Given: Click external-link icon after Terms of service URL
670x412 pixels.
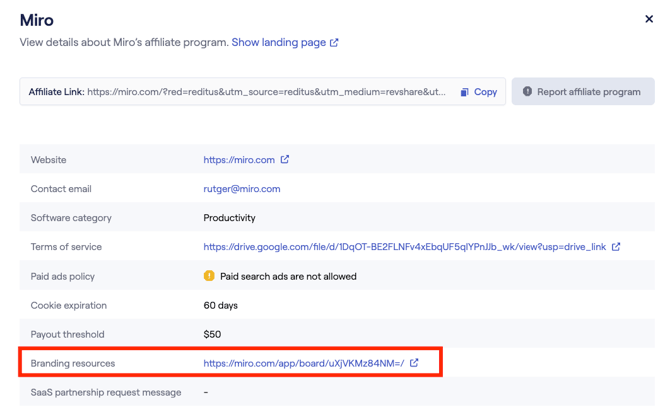Looking at the screenshot, I should coord(616,247).
